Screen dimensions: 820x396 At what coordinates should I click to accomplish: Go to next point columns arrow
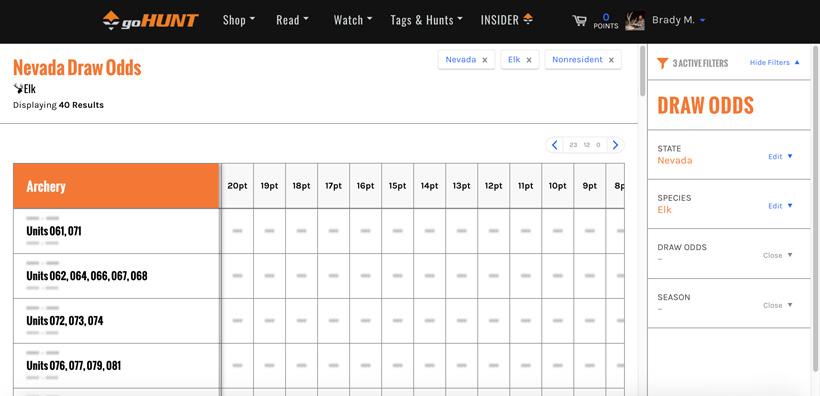click(x=616, y=145)
